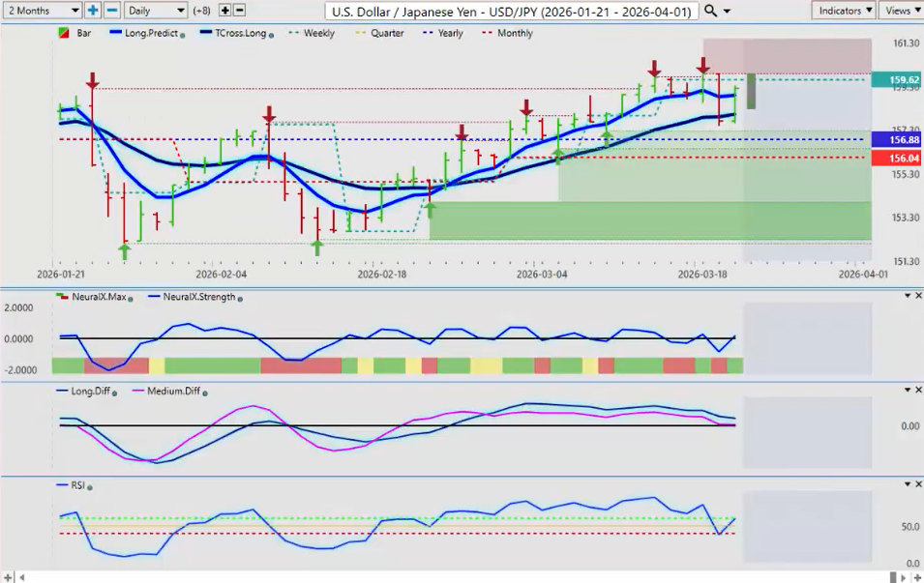
Task: Click the Bar legend color swatch
Action: coord(64,33)
